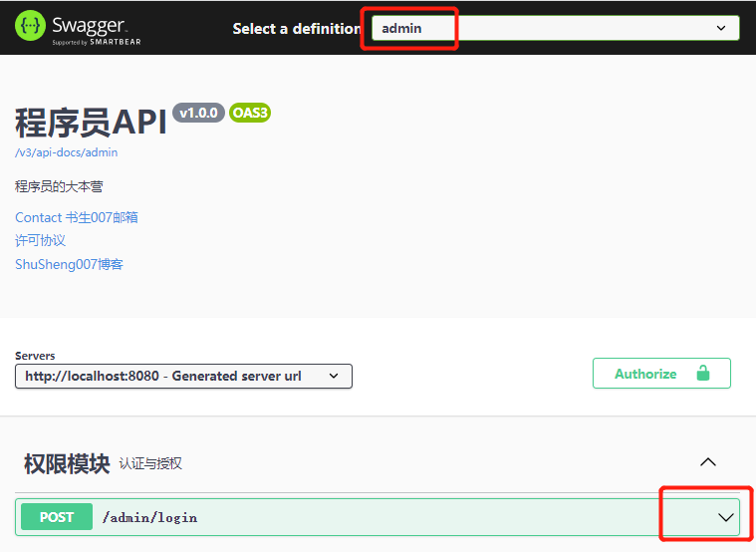
Task: Visit the ShuSheng007博客 link
Action: point(69,264)
